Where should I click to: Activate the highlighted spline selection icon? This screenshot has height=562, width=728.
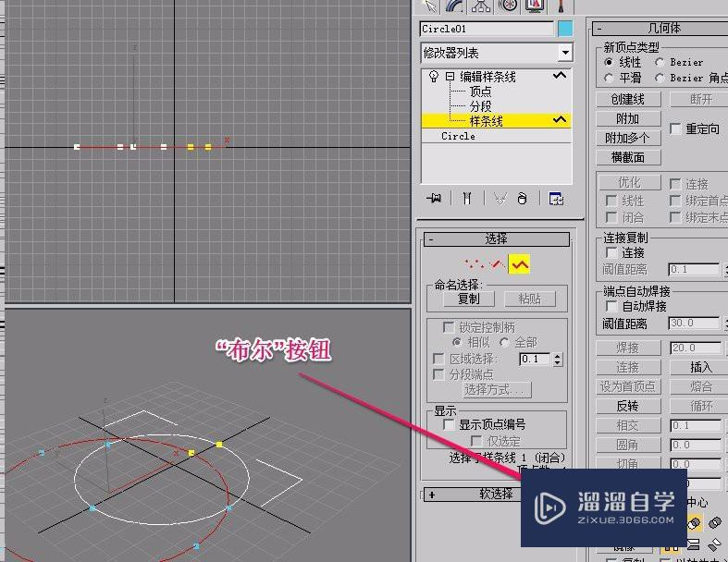[x=520, y=264]
